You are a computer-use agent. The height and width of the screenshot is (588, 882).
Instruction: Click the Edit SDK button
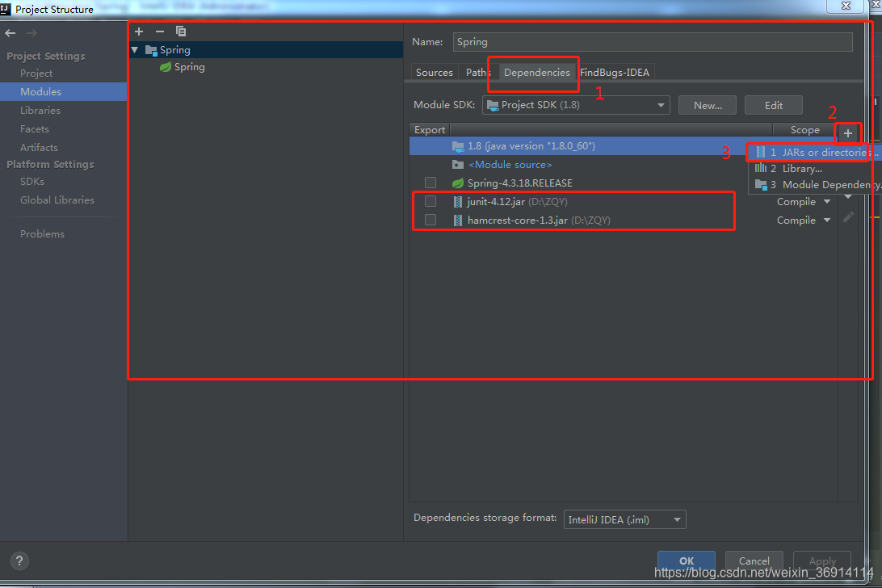point(774,105)
